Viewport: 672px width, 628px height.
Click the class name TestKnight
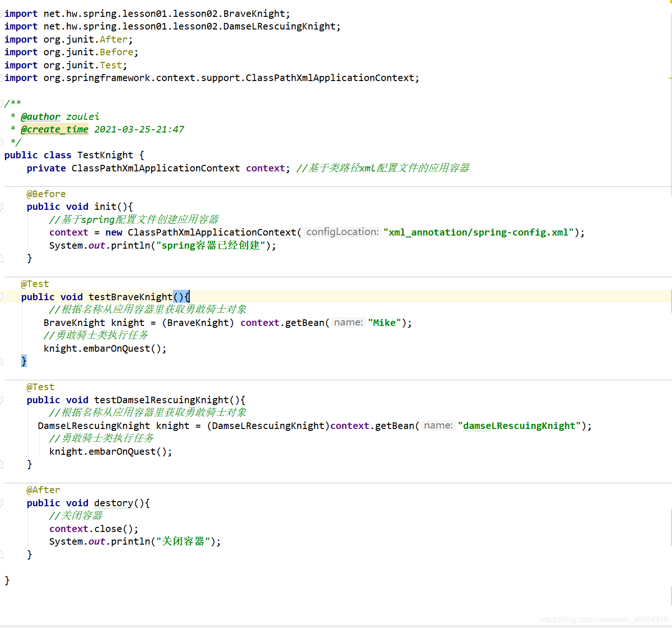click(x=105, y=155)
